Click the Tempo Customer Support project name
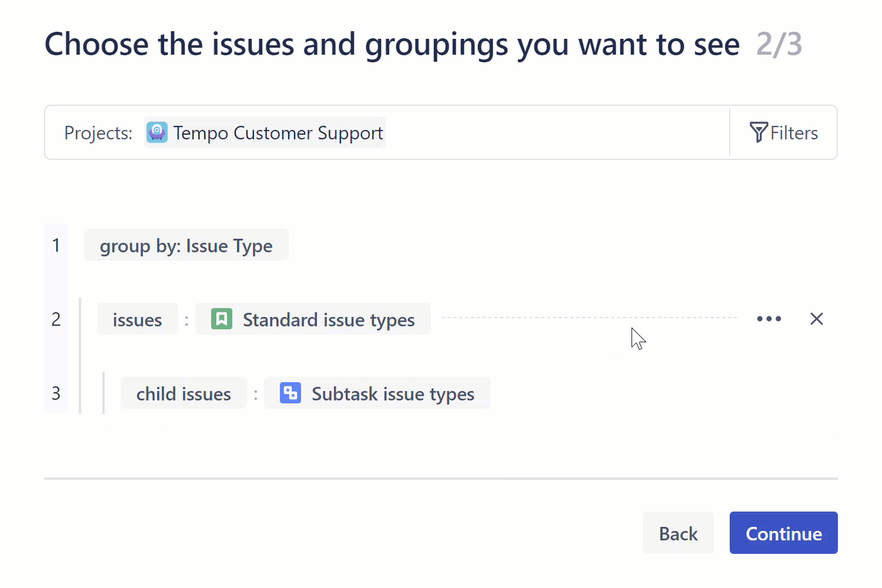This screenshot has height=588, width=882. coord(278,133)
